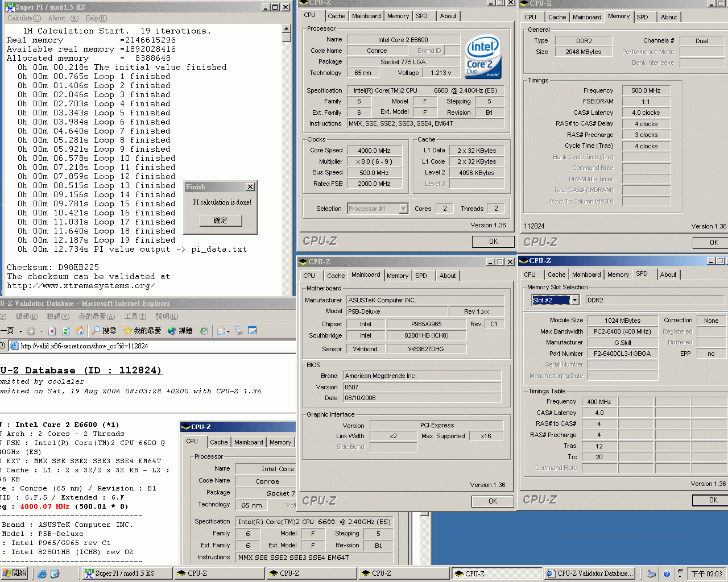
Task: Click the Stop icon in Internet Explorer toolbar
Action: [52, 331]
